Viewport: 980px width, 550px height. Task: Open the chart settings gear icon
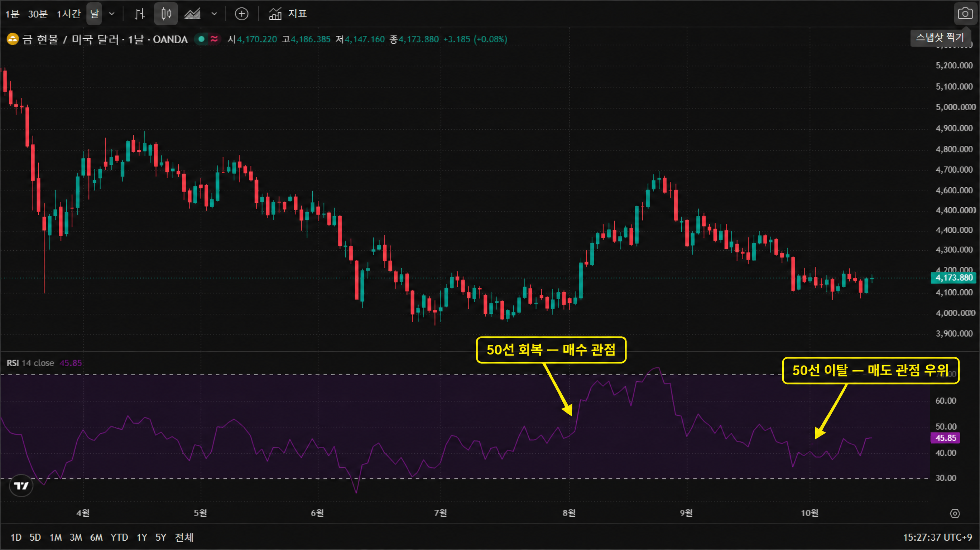(955, 513)
